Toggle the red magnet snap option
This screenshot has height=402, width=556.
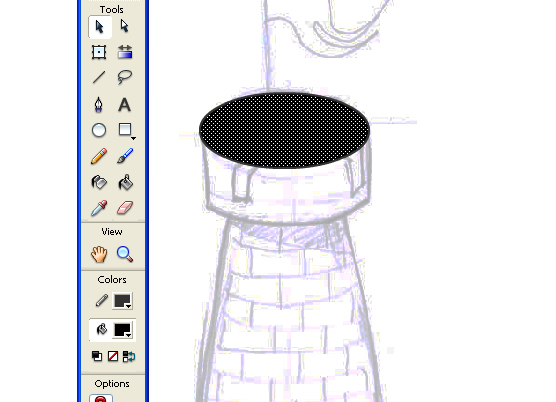click(x=101, y=398)
